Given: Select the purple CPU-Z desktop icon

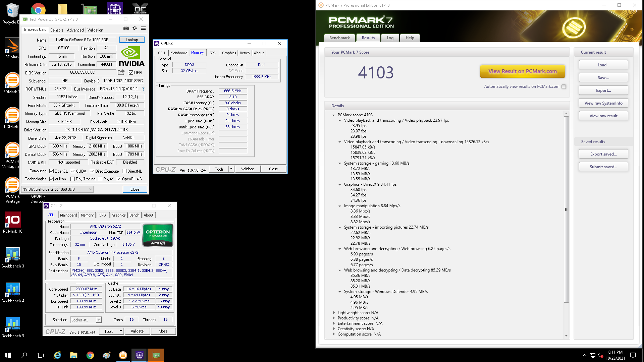Looking at the screenshot, I should (x=115, y=8).
